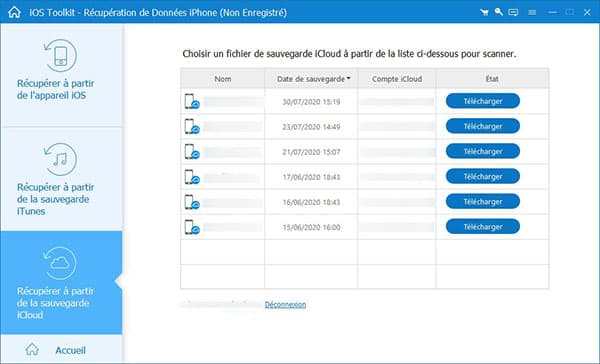600x364 pixels.
Task: Click the home icon in title bar
Action: (x=14, y=12)
